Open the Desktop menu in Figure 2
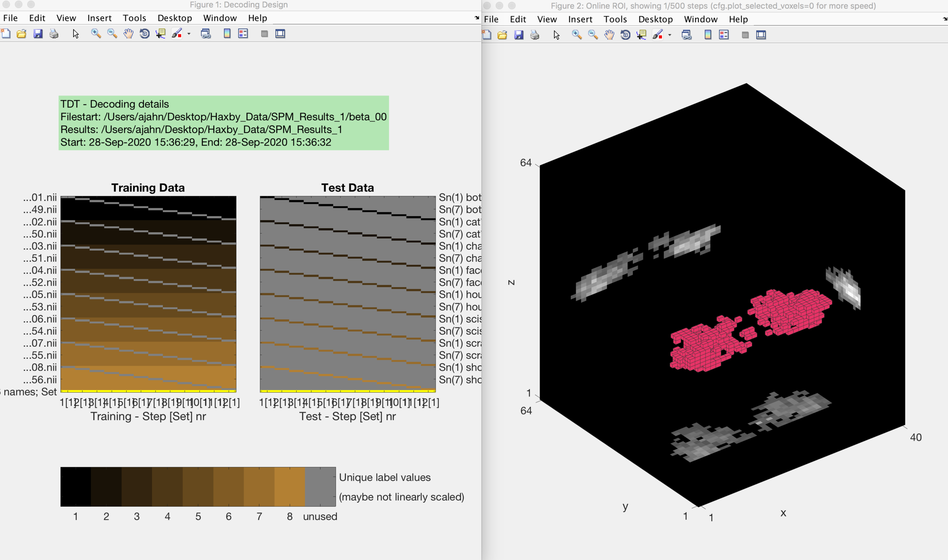 coord(655,19)
